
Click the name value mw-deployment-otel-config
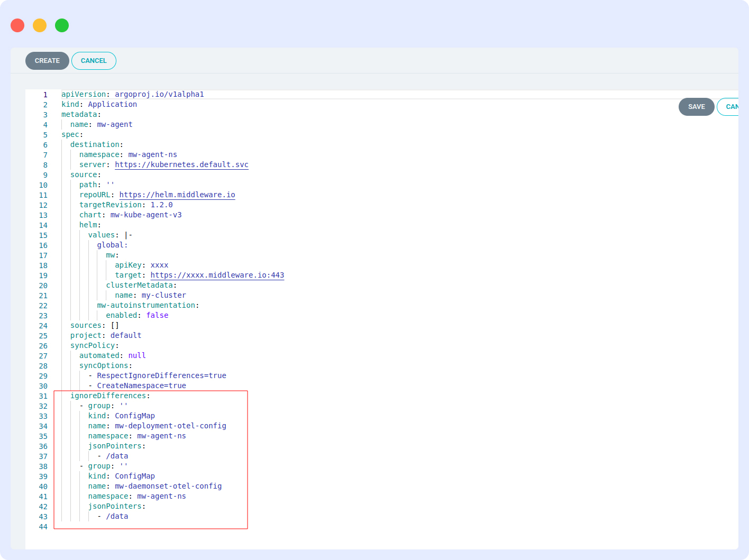pos(170,426)
